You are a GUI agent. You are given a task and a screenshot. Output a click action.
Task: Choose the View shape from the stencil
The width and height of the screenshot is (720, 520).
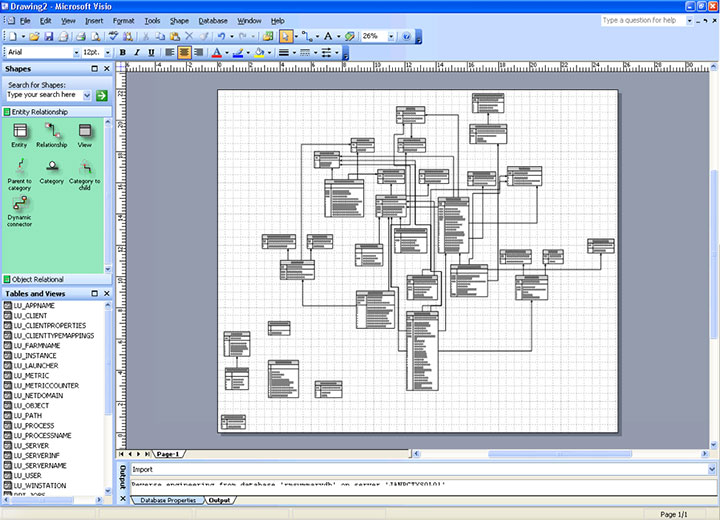(x=85, y=131)
